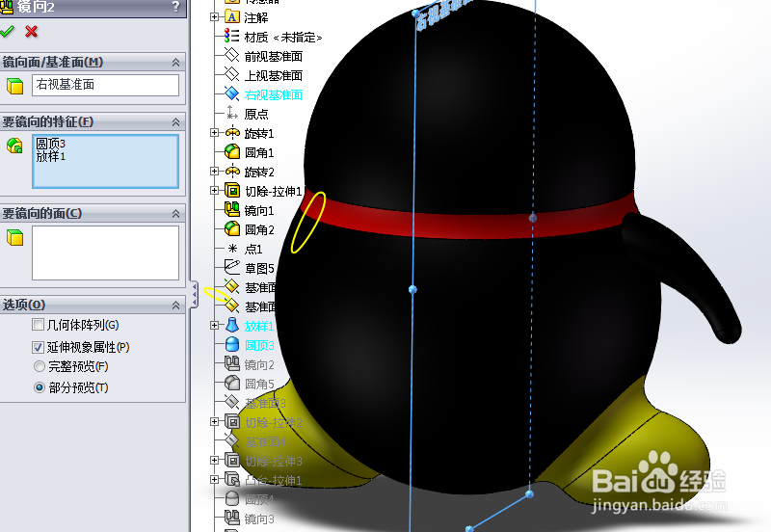The width and height of the screenshot is (771, 532).
Task: Collapse the 镜向面/基准面(M) section
Action: coord(175,63)
